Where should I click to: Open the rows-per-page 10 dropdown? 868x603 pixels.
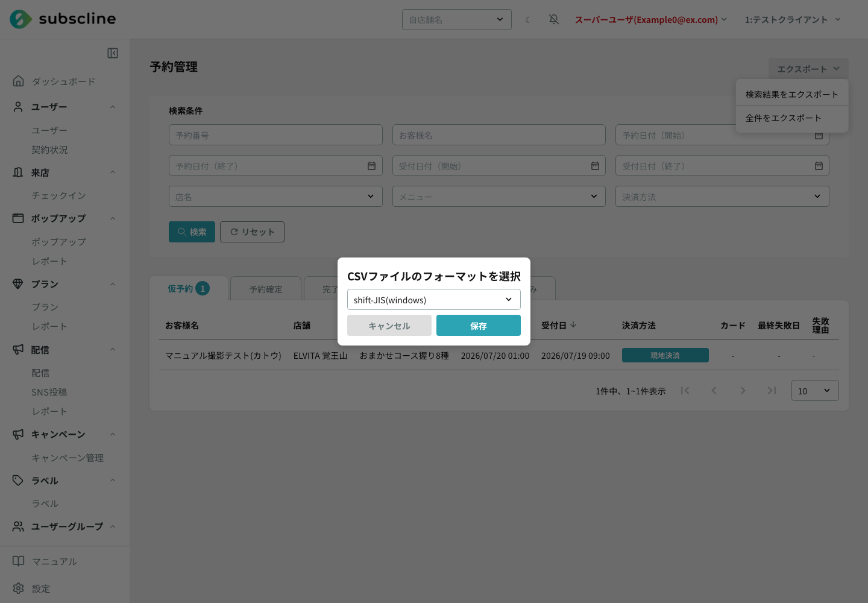(x=815, y=391)
